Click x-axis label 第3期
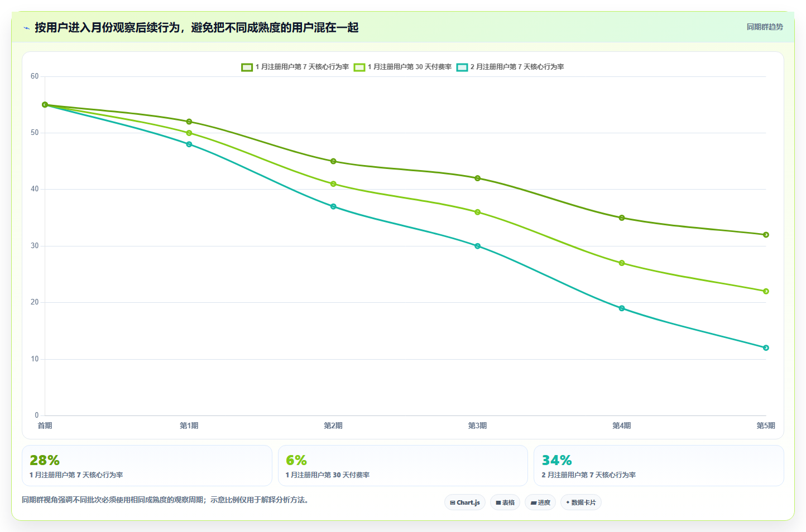The image size is (806, 532). [477, 425]
